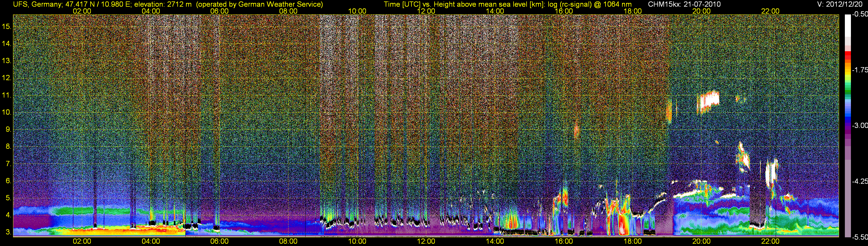Click the color scale value "-1.75"
The width and height of the screenshot is (868, 246).
860,70
